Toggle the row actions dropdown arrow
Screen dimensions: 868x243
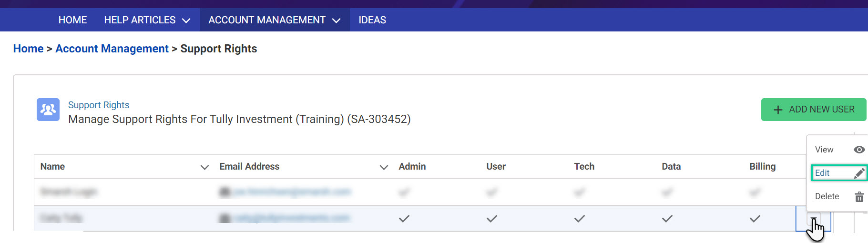[x=814, y=219]
